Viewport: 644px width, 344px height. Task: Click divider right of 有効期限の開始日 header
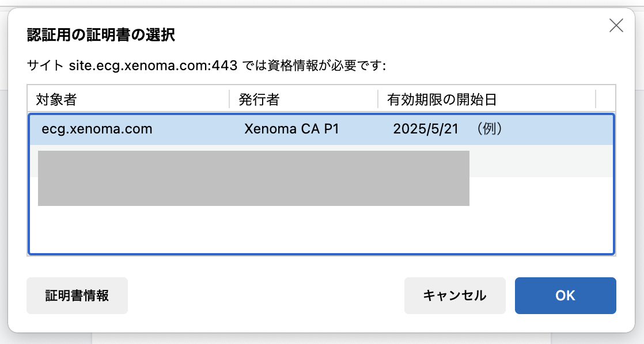[596, 100]
